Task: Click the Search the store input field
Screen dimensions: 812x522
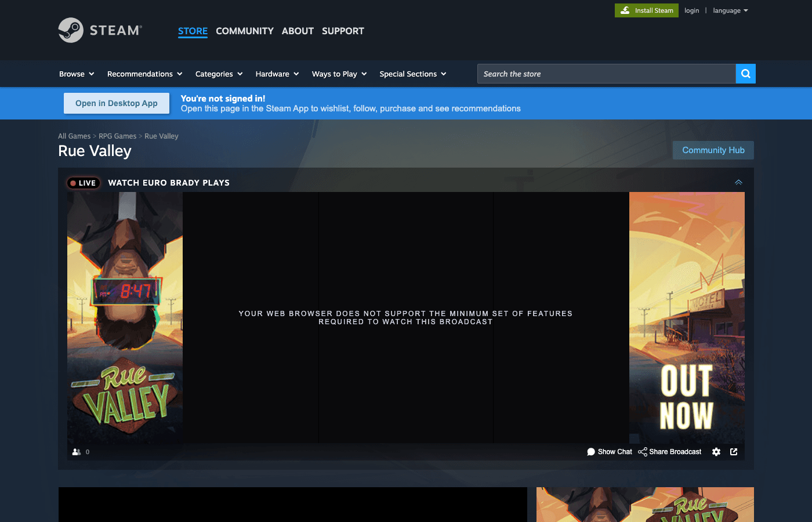Action: click(606, 74)
